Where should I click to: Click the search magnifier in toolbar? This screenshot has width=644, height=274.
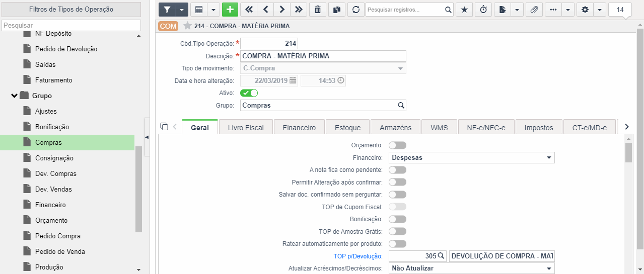(x=448, y=10)
